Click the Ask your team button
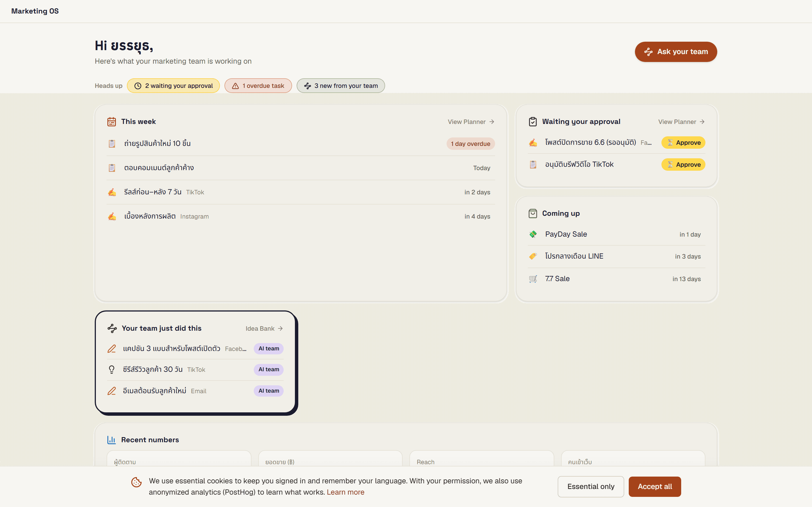 [676, 52]
